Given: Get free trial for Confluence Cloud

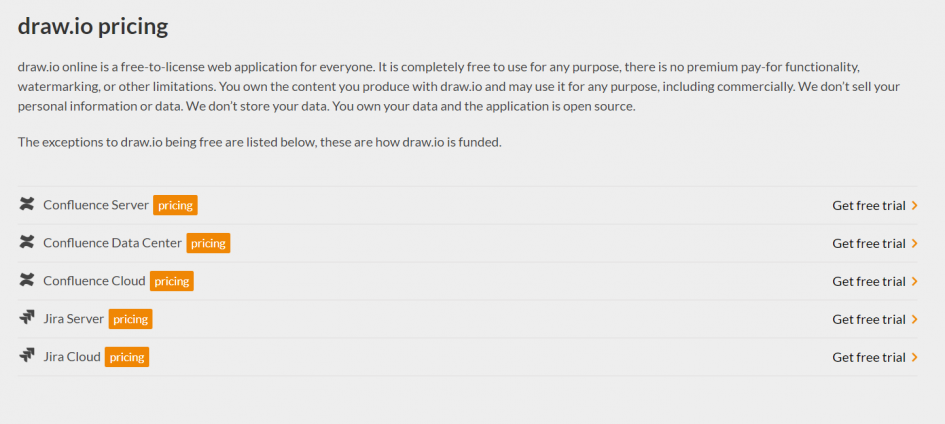Looking at the screenshot, I should tap(868, 281).
